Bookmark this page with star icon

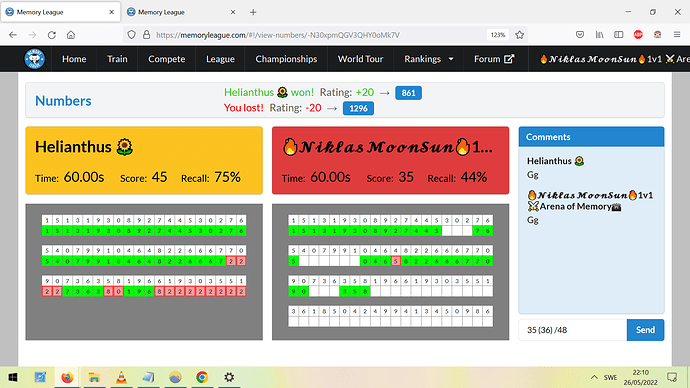pyautogui.click(x=520, y=35)
